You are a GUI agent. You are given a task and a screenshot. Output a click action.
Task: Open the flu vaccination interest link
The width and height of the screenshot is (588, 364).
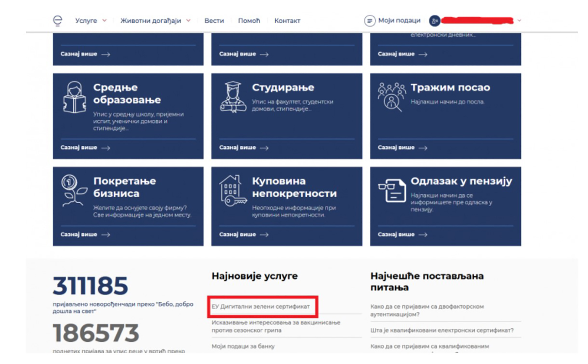pyautogui.click(x=275, y=326)
